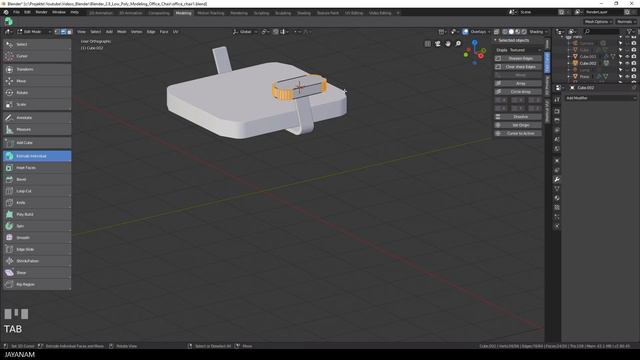The height and width of the screenshot is (360, 640).
Task: Select the Shear tool
Action: point(37,273)
